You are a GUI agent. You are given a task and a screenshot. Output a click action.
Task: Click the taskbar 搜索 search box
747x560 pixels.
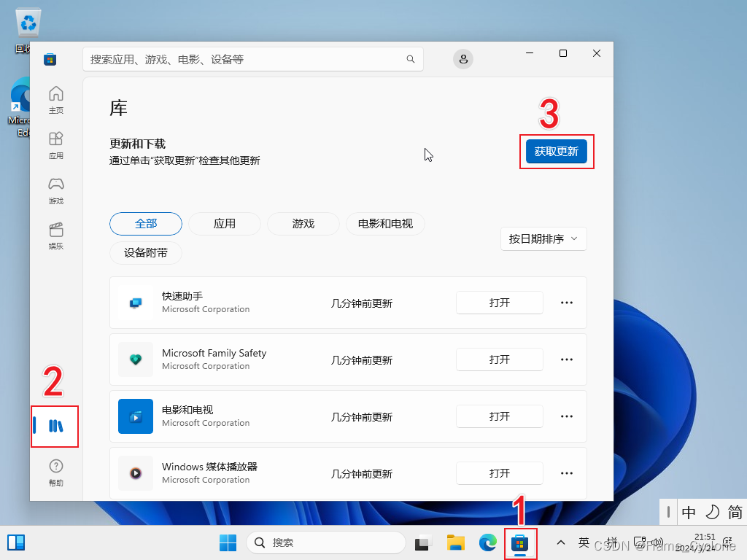tap(326, 542)
